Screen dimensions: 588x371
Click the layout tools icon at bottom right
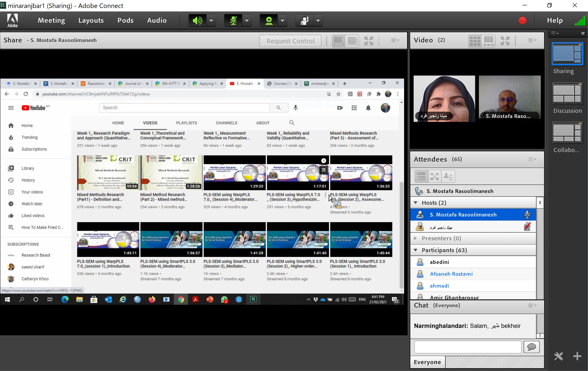(559, 356)
